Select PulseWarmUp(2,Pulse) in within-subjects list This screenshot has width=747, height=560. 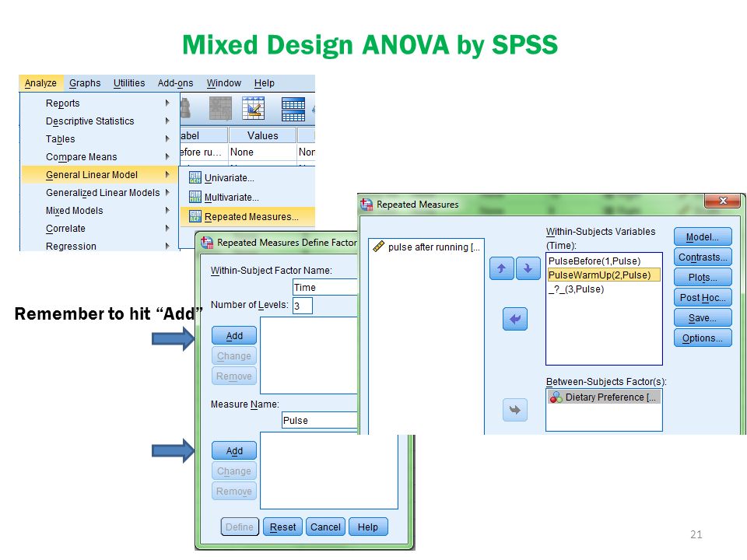pos(604,275)
